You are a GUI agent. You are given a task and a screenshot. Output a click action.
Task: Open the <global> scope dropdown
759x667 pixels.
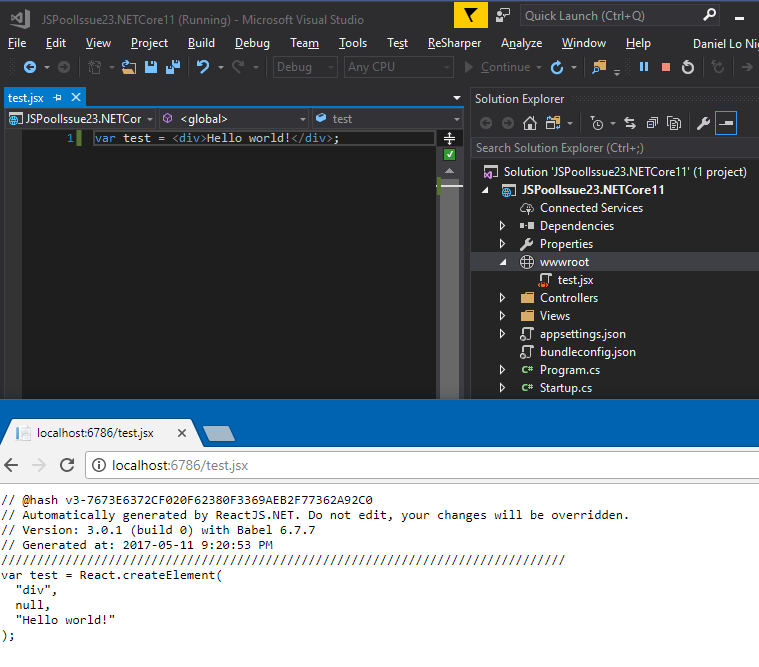pos(234,119)
